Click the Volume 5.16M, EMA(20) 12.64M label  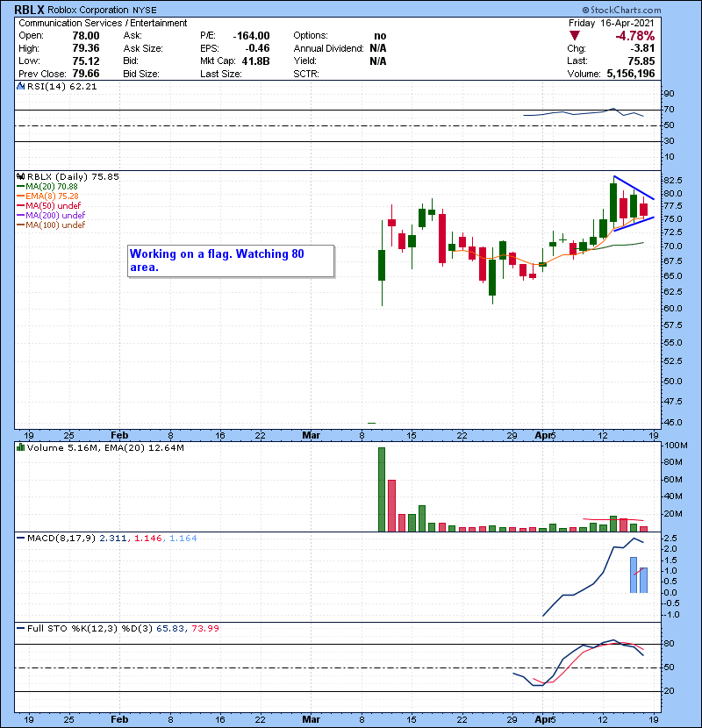tap(105, 448)
